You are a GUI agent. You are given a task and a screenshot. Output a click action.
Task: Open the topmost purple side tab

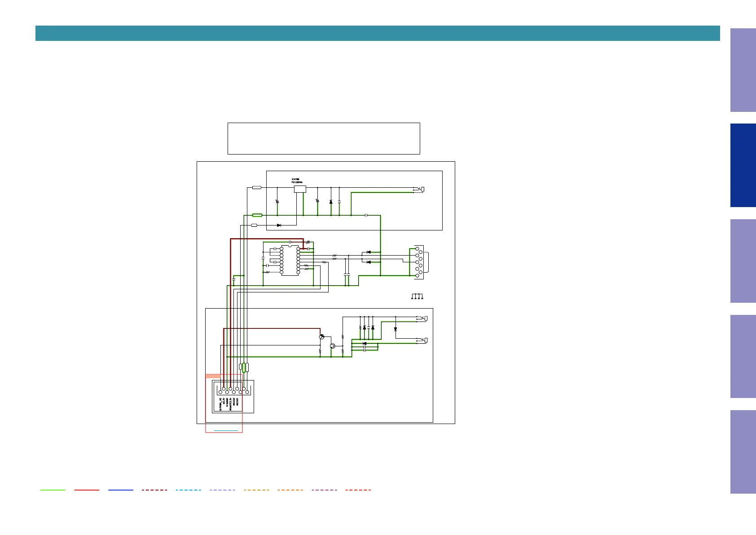pyautogui.click(x=743, y=70)
